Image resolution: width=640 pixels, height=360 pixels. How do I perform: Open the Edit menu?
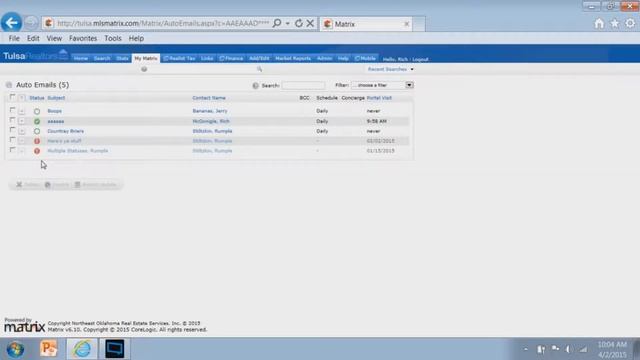(33, 38)
